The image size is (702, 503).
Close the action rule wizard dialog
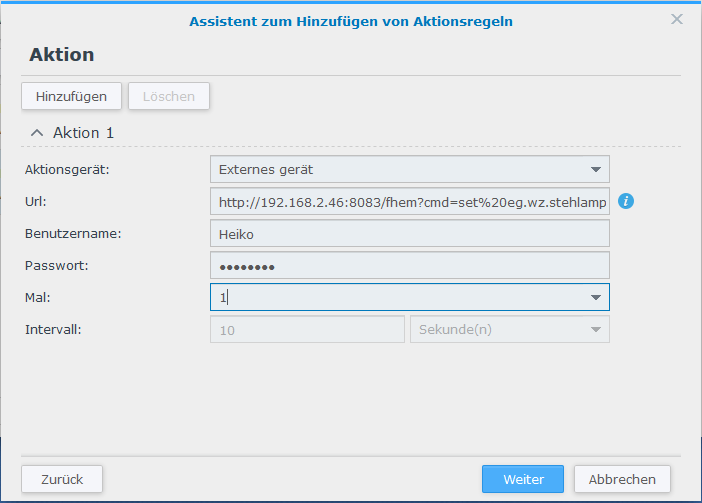pos(676,19)
